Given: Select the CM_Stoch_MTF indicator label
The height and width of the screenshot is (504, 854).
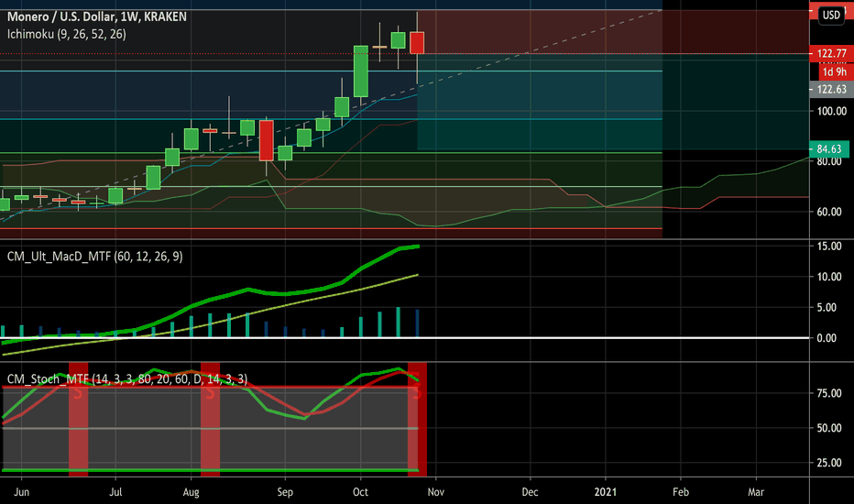Looking at the screenshot, I should click(x=126, y=378).
